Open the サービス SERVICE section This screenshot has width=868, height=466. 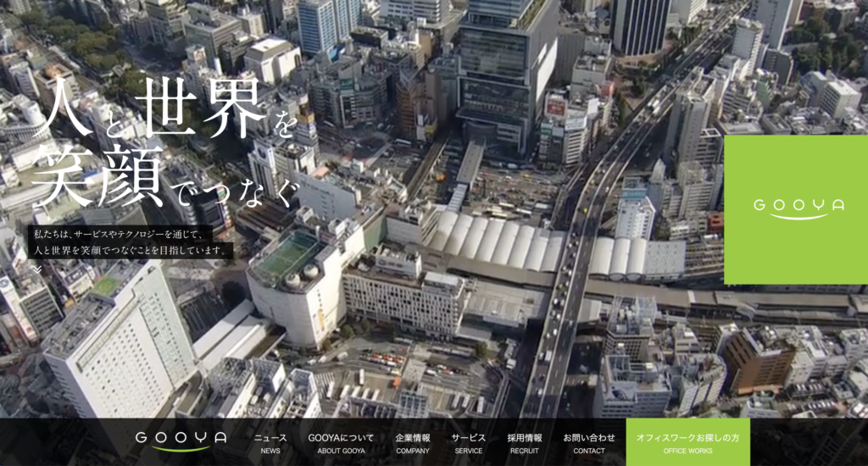point(468,443)
